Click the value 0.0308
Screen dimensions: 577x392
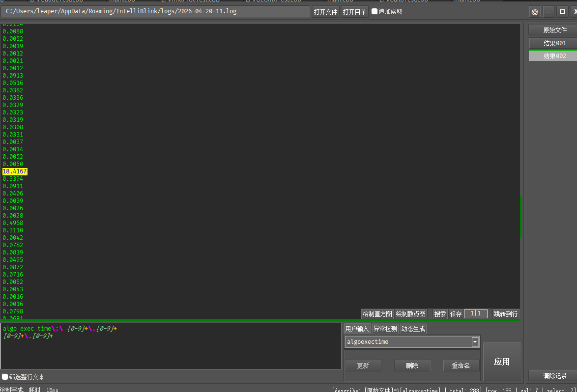[x=13, y=127]
